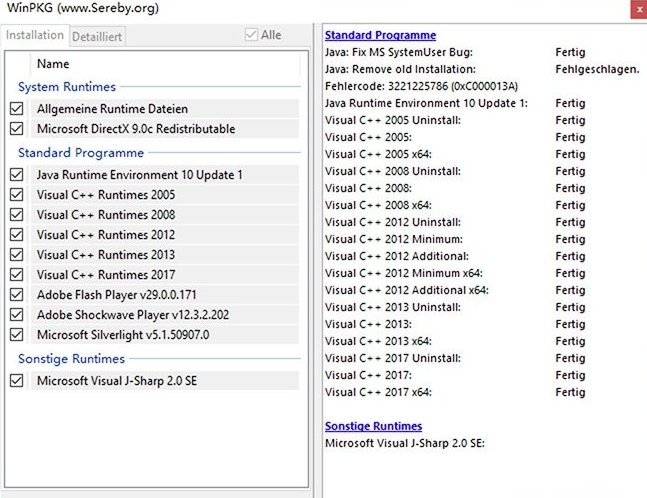Select Visual C++ Runtimes 2017 row text
647x498 pixels.
click(x=106, y=274)
